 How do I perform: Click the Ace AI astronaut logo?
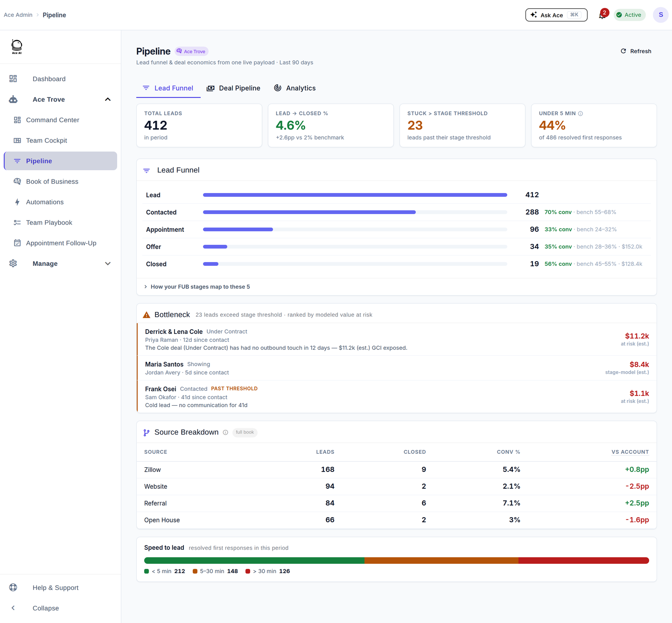point(17,47)
